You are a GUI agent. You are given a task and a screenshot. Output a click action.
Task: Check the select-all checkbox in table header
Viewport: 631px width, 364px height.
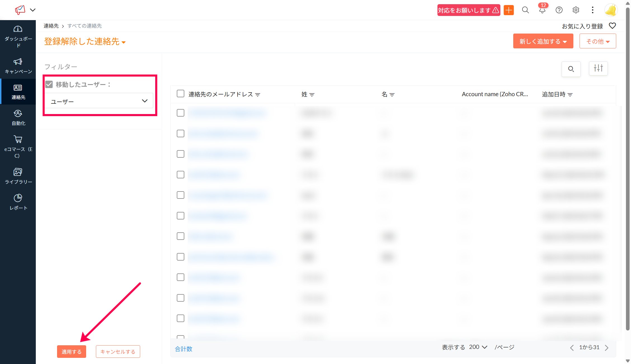coord(180,94)
